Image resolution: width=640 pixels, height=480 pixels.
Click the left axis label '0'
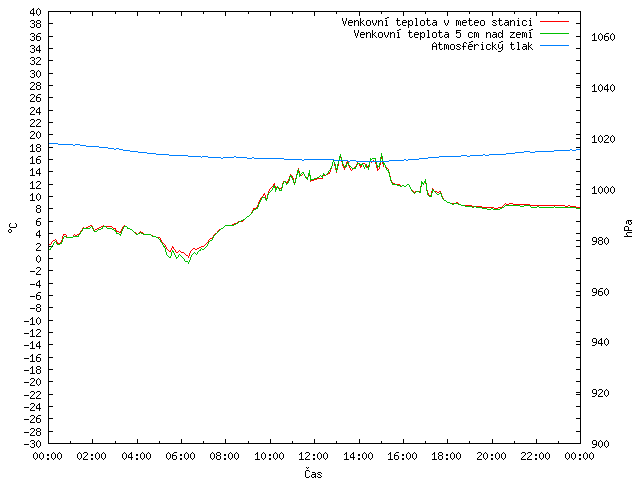point(39,259)
